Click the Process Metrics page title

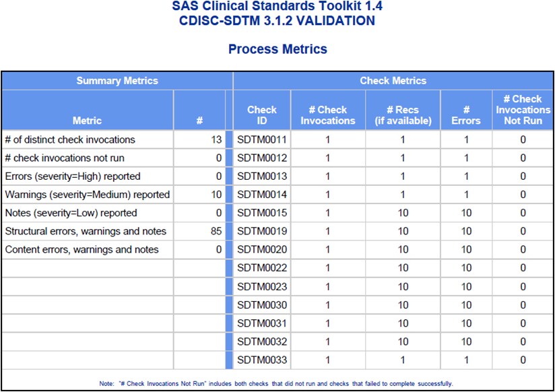(277, 48)
